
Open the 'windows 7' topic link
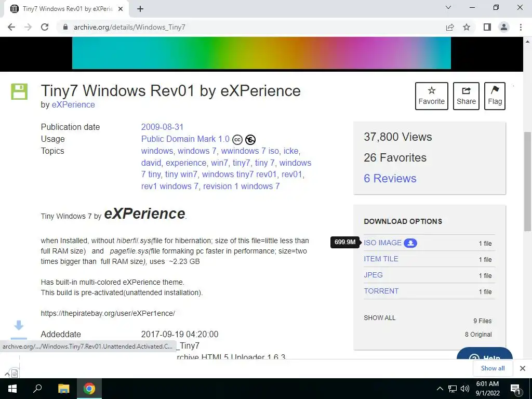(x=197, y=151)
